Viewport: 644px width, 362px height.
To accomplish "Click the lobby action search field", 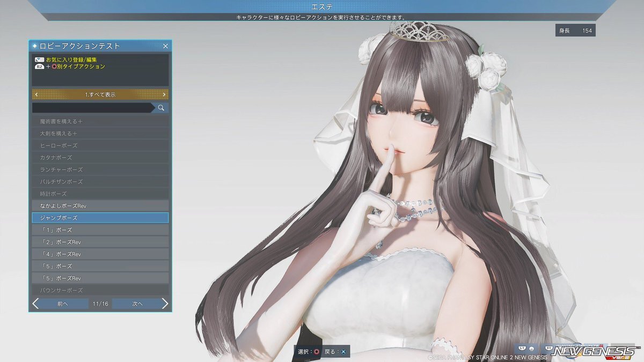I will point(92,108).
